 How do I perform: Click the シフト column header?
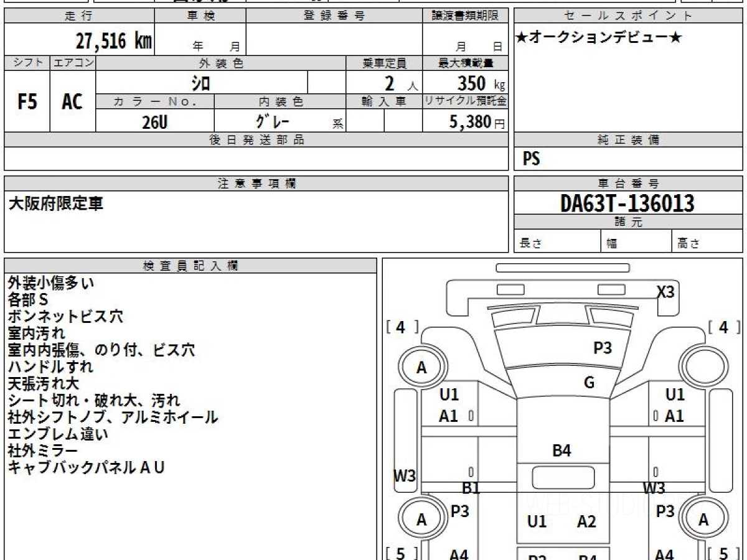27,63
